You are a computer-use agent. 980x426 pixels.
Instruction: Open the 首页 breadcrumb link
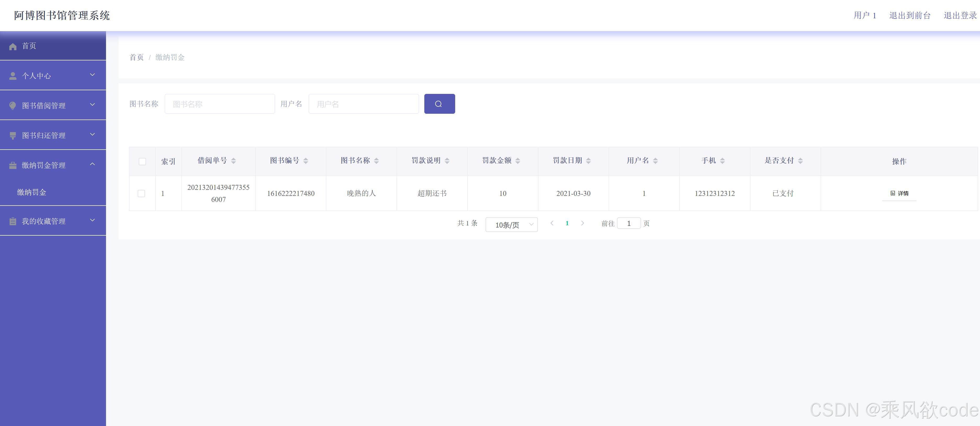click(x=137, y=57)
